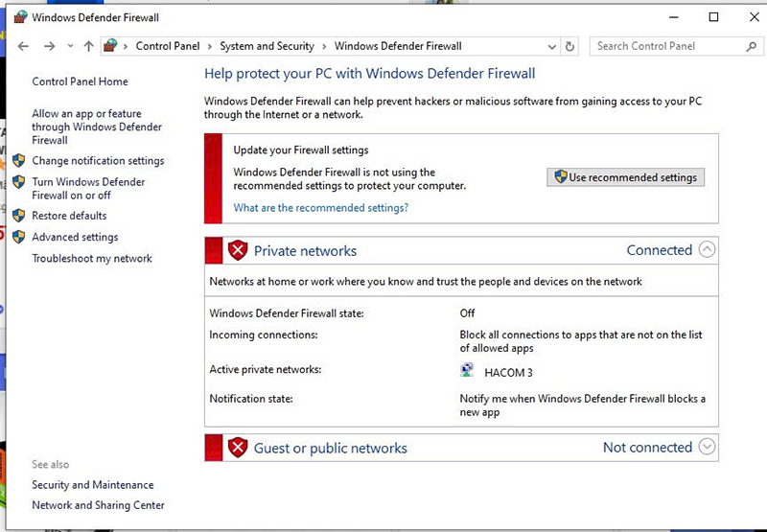Viewport: 767px width, 532px height.
Task: Select Control Panel in the breadcrumb
Action: [168, 46]
